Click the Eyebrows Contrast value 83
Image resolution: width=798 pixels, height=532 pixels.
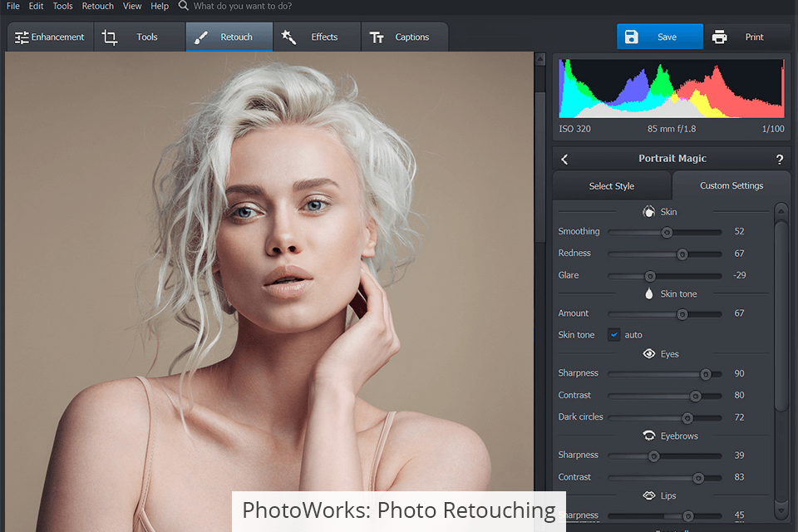[739, 477]
